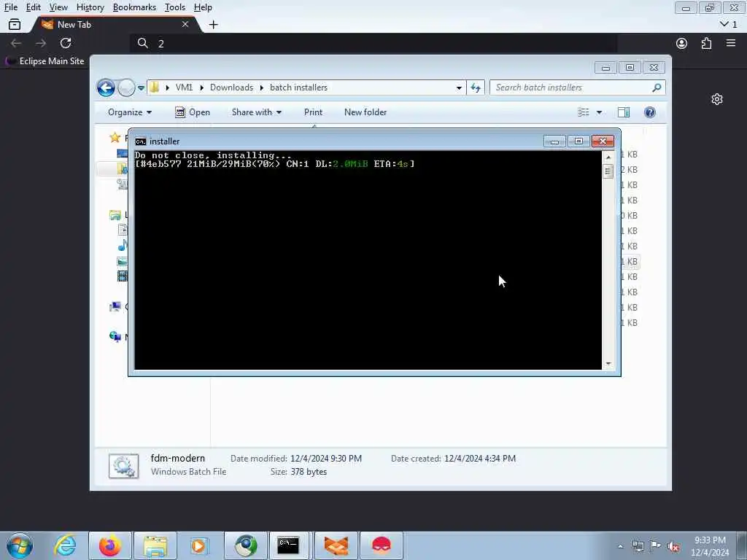Click the Action Center flag icon
This screenshot has width=747, height=560.
coord(656,547)
